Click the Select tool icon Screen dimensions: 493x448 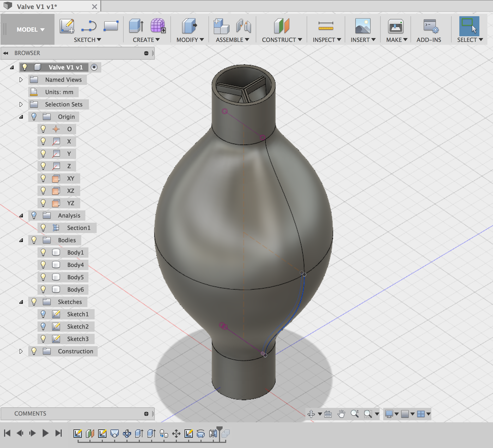tap(469, 26)
